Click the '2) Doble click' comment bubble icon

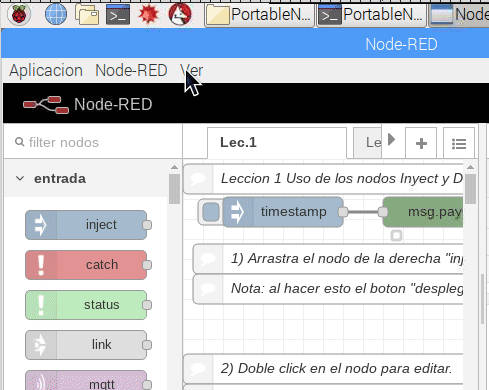[x=199, y=369]
